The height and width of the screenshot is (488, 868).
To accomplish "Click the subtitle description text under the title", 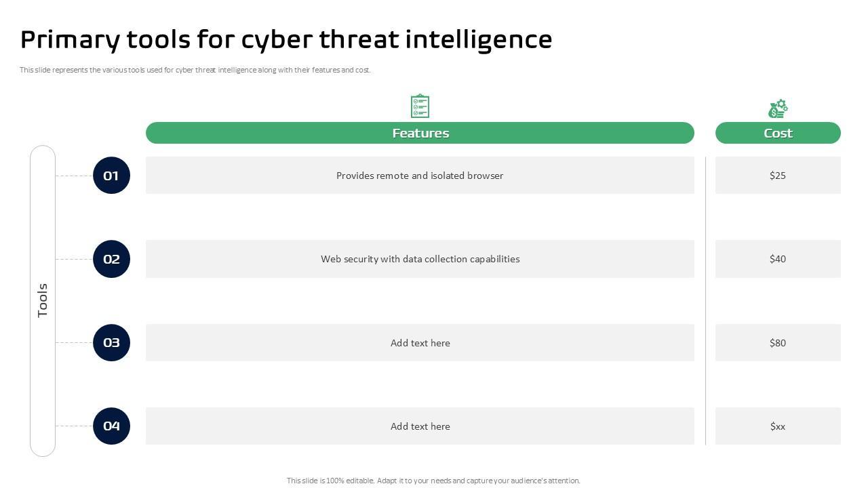I will tap(195, 70).
